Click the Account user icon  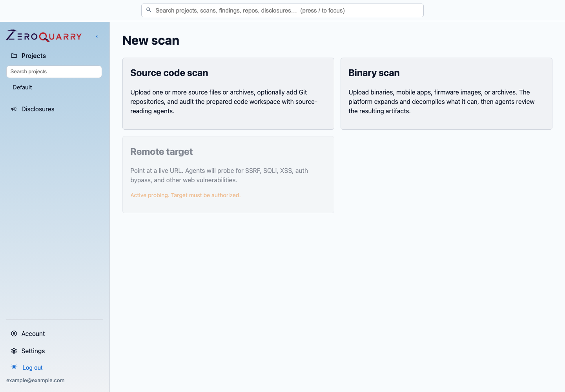[14, 334]
